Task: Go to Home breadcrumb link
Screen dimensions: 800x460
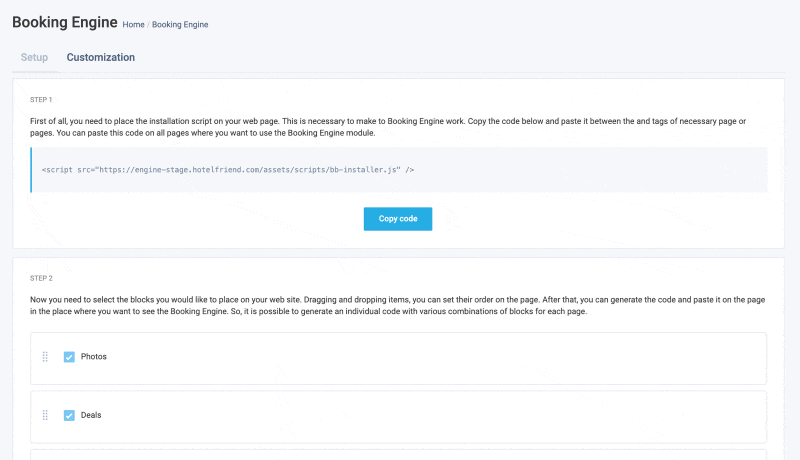Action: (x=133, y=24)
